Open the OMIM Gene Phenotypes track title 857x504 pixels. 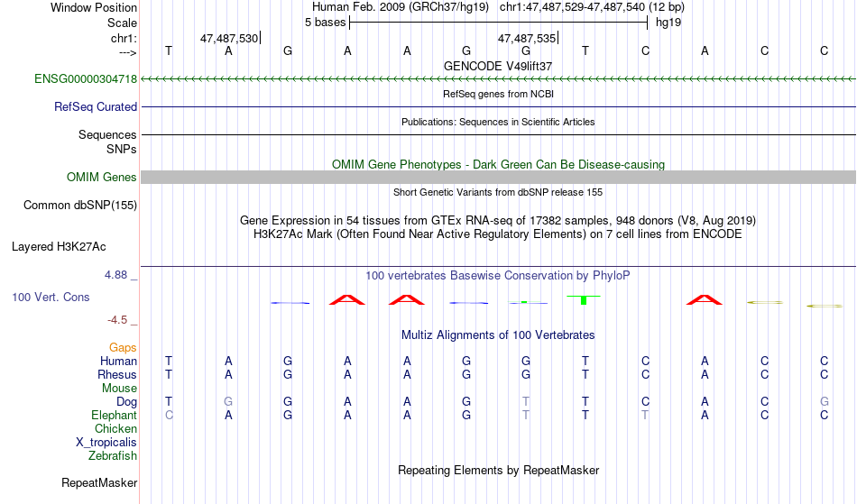(498, 164)
